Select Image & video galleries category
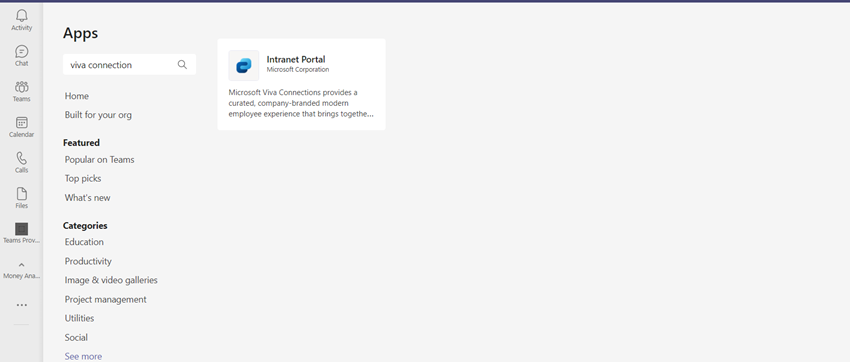The width and height of the screenshot is (850, 362). [111, 280]
